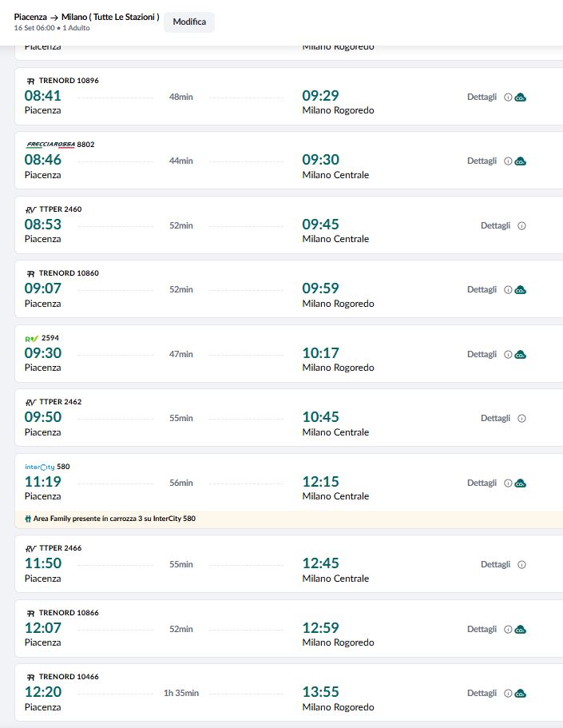563x728 pixels.
Task: Expand Dettagli for Frecciarossa 8802
Action: tap(482, 161)
